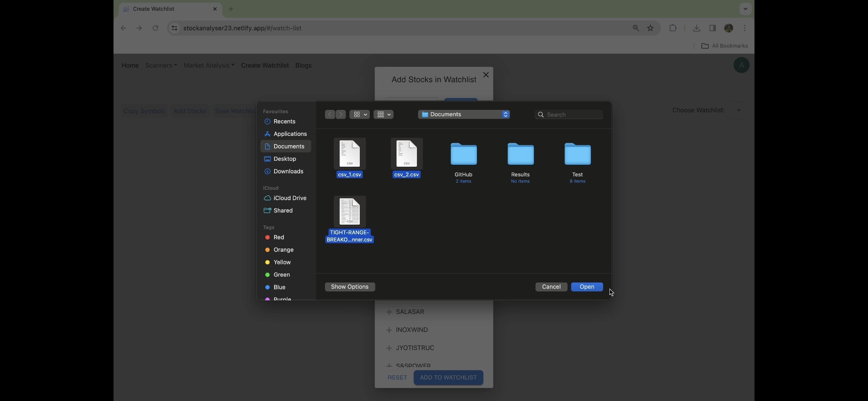Switch to the Blogs tab
Screen dimensions: 868x401
pyautogui.click(x=303, y=65)
